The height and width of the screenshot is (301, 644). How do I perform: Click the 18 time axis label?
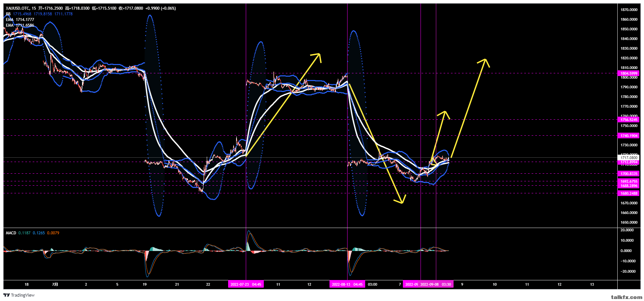[27, 284]
